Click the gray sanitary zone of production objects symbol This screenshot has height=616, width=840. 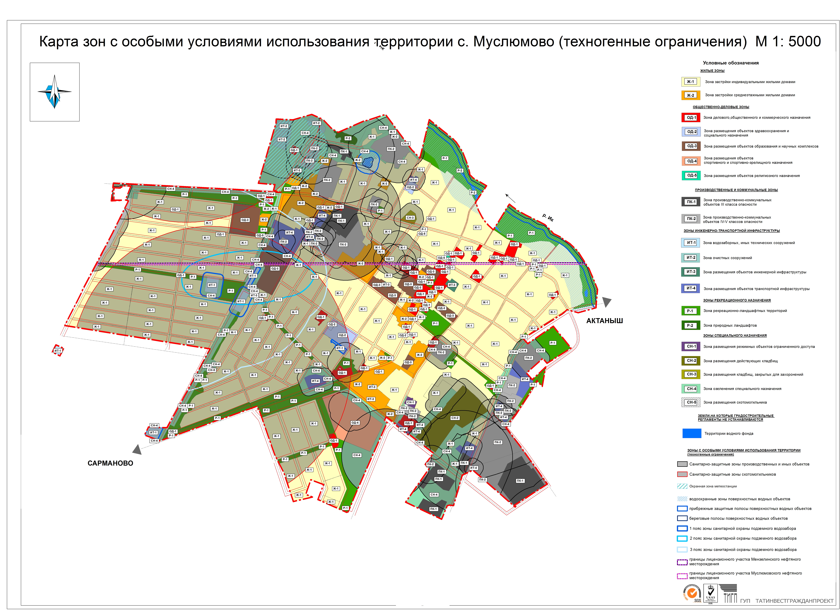[x=682, y=464]
